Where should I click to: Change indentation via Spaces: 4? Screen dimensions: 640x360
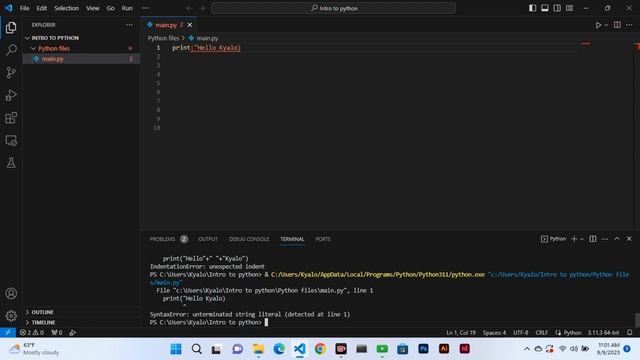coord(494,332)
